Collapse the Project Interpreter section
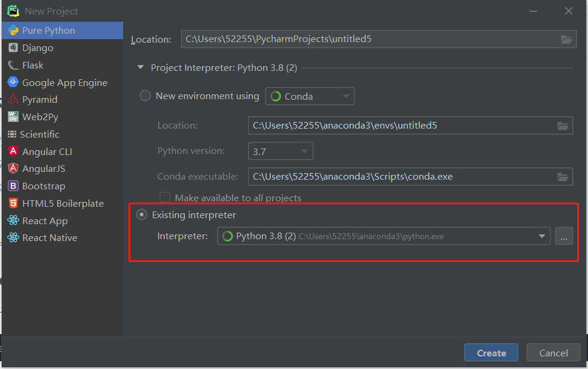588x369 pixels. (x=139, y=67)
